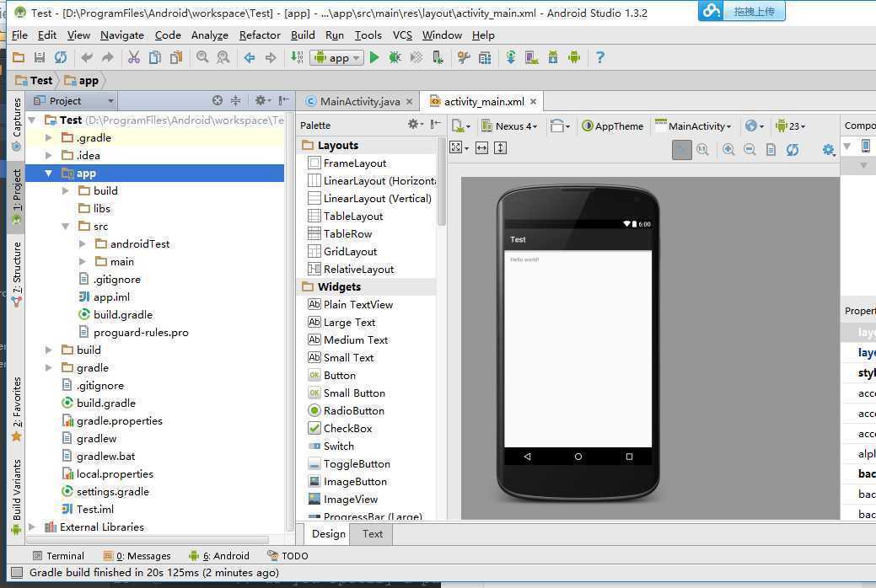The image size is (876, 588).
Task: Open the AVD Manager icon
Action: click(531, 57)
